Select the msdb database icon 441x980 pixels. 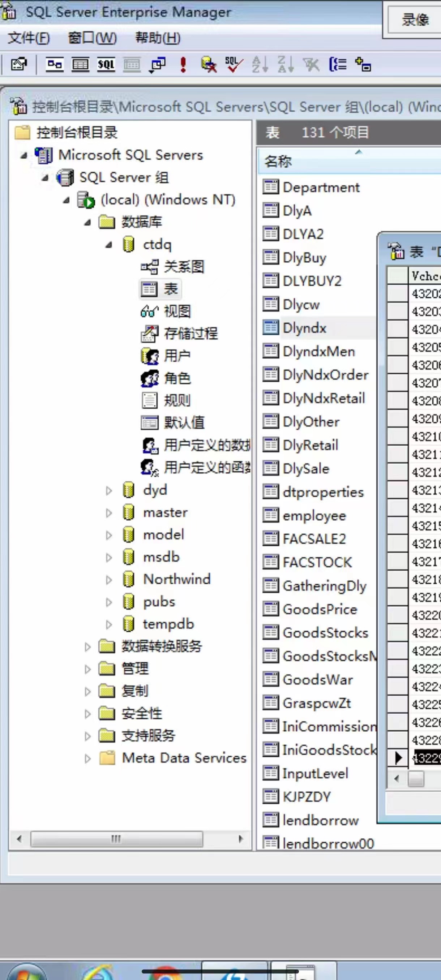pyautogui.click(x=129, y=558)
